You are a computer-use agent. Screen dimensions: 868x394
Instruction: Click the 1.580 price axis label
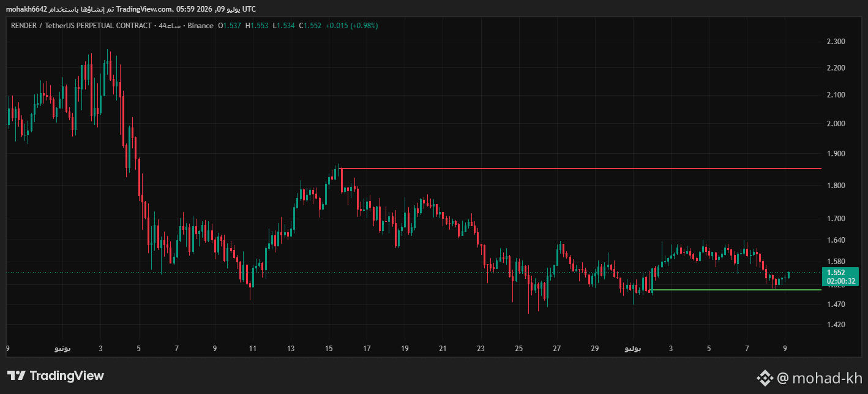[x=836, y=262]
